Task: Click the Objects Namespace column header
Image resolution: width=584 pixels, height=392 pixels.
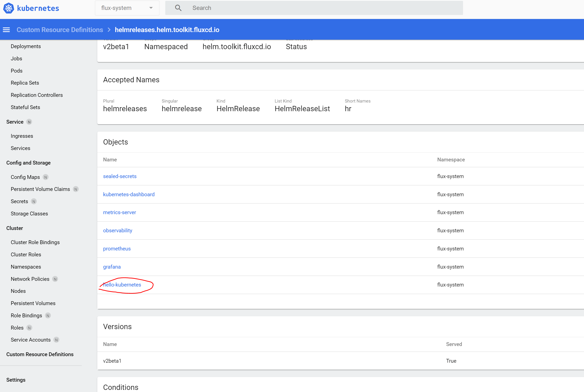Action: coord(451,160)
